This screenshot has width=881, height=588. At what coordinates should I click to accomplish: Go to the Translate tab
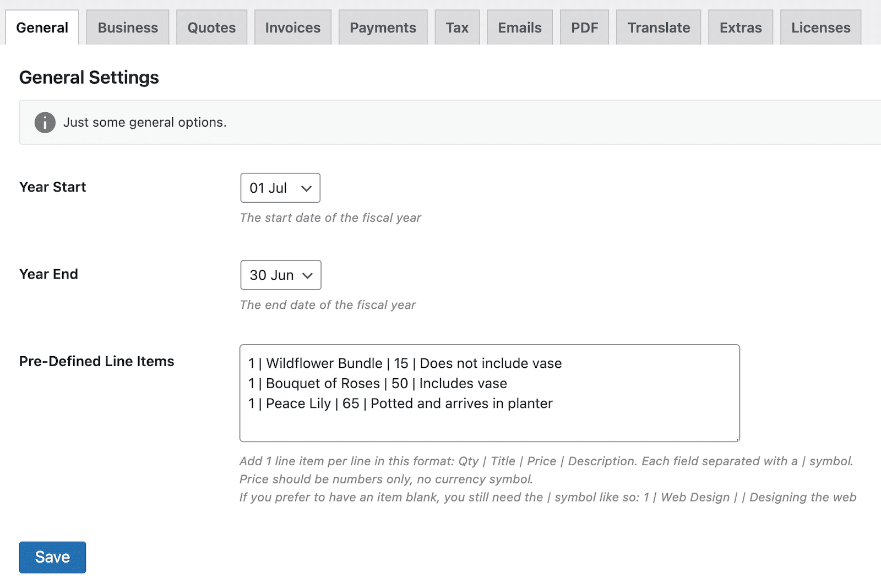pos(659,28)
